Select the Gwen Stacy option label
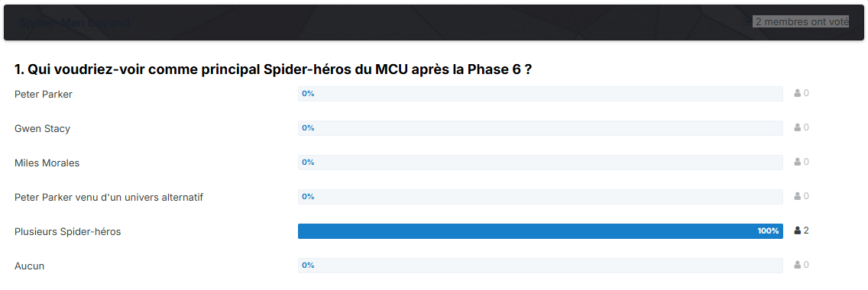This screenshot has height=290, width=868. click(42, 129)
